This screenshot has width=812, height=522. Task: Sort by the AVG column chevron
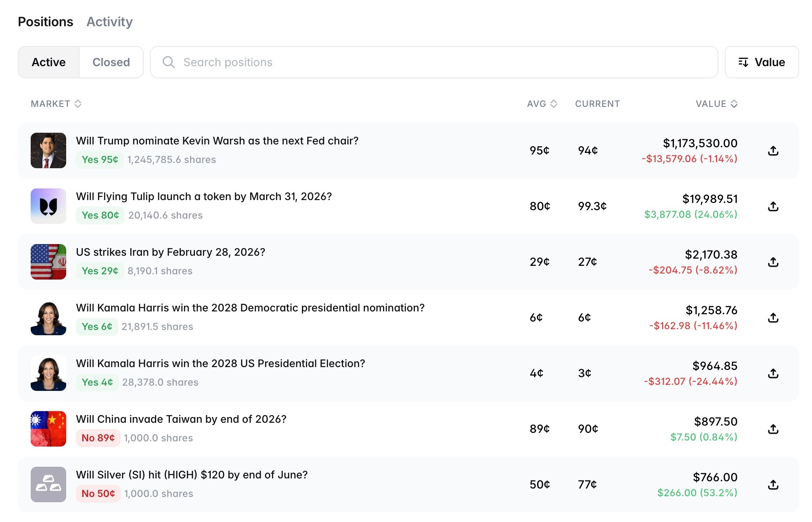554,104
